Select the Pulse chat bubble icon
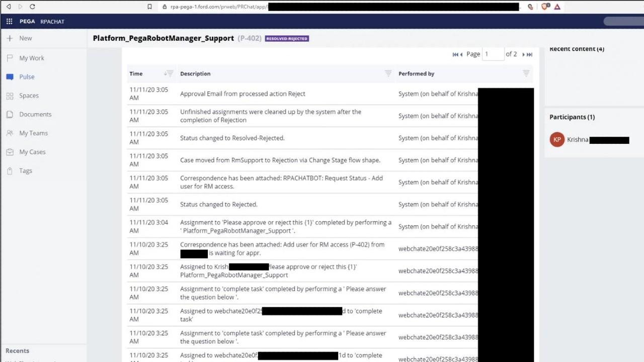The image size is (644, 362). pyautogui.click(x=10, y=77)
